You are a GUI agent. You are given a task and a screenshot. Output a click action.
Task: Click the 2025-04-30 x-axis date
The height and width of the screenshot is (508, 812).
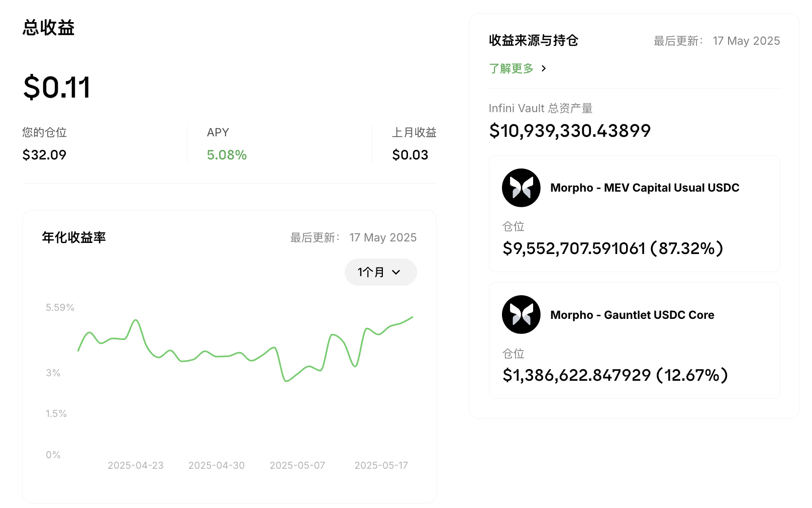(x=217, y=465)
